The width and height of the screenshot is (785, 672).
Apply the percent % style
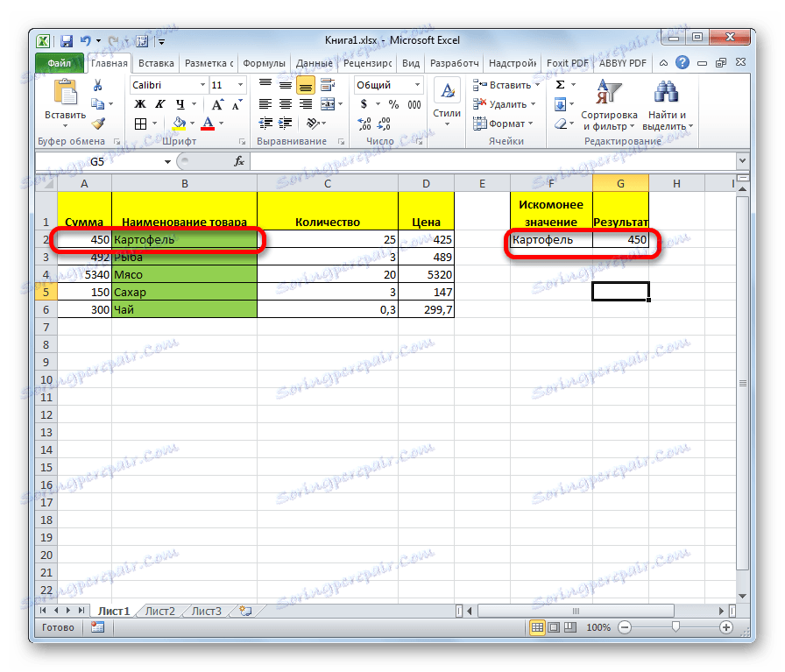point(394,104)
